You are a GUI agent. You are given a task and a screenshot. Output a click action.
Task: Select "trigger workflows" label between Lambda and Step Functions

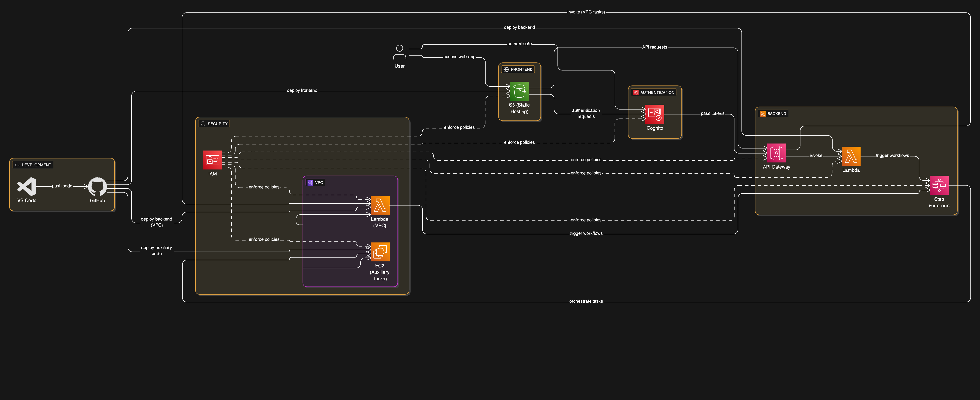pyautogui.click(x=892, y=155)
